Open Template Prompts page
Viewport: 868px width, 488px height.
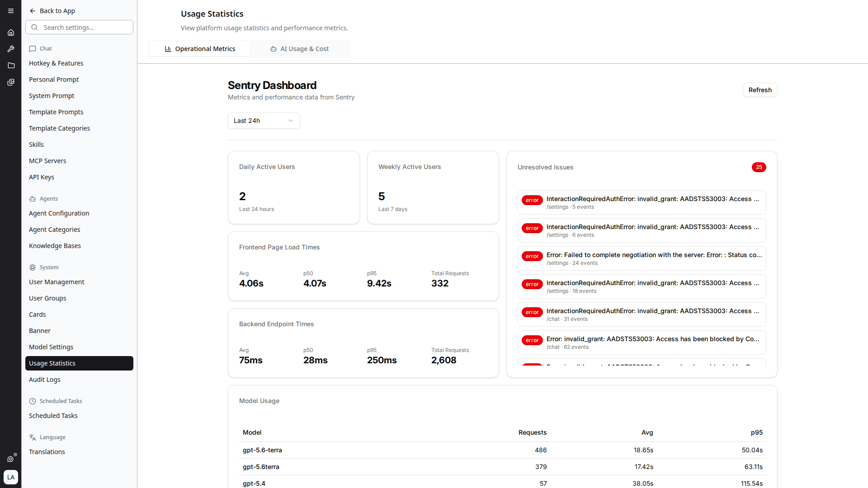[79, 112]
